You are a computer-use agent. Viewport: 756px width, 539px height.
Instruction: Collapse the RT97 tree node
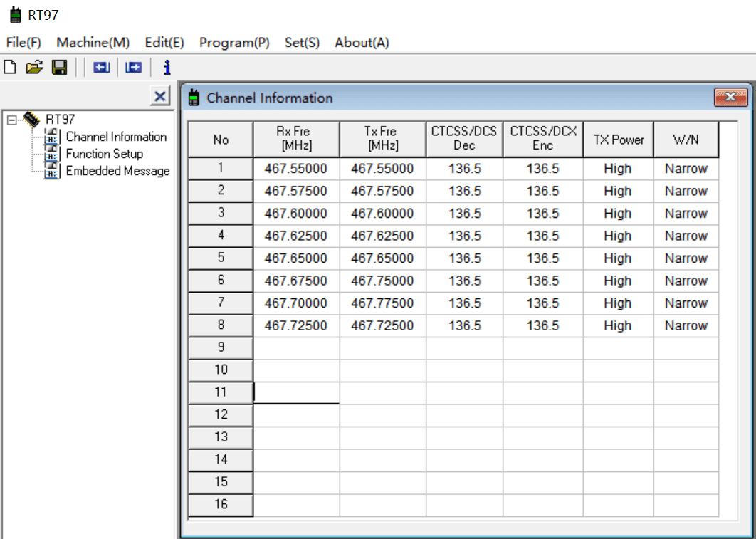(11, 120)
